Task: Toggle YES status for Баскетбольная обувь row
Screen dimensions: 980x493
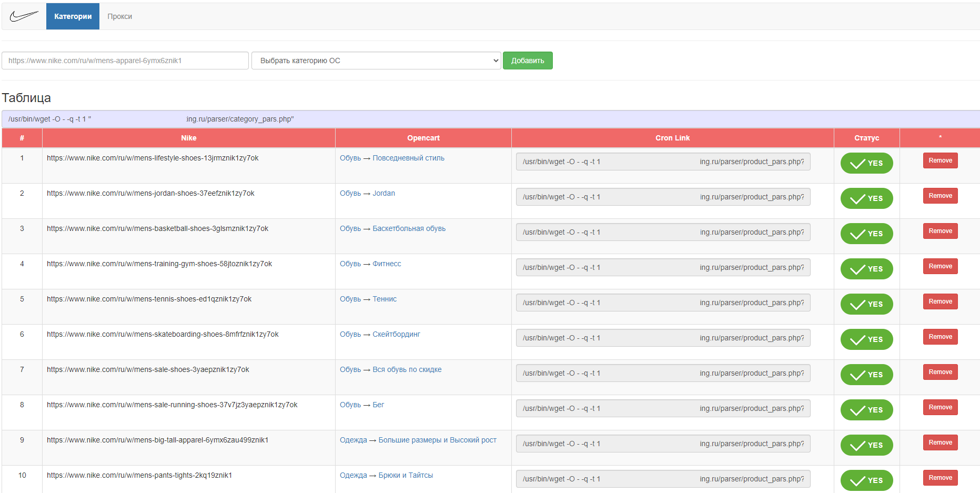Action: coord(866,234)
